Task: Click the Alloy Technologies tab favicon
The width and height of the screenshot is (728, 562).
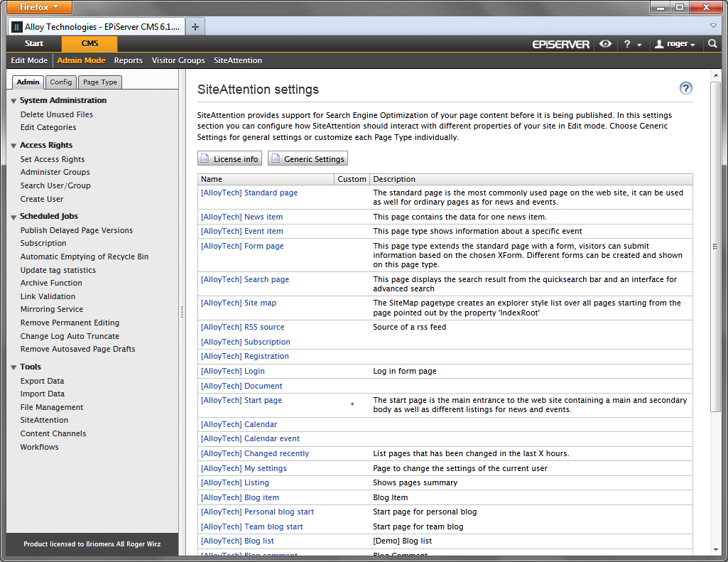Action: click(17, 27)
